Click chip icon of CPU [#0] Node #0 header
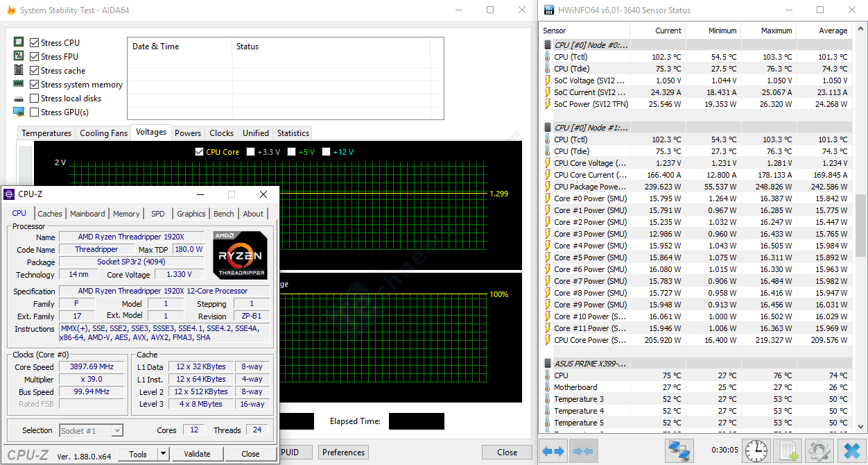The width and height of the screenshot is (868, 465). [x=547, y=45]
